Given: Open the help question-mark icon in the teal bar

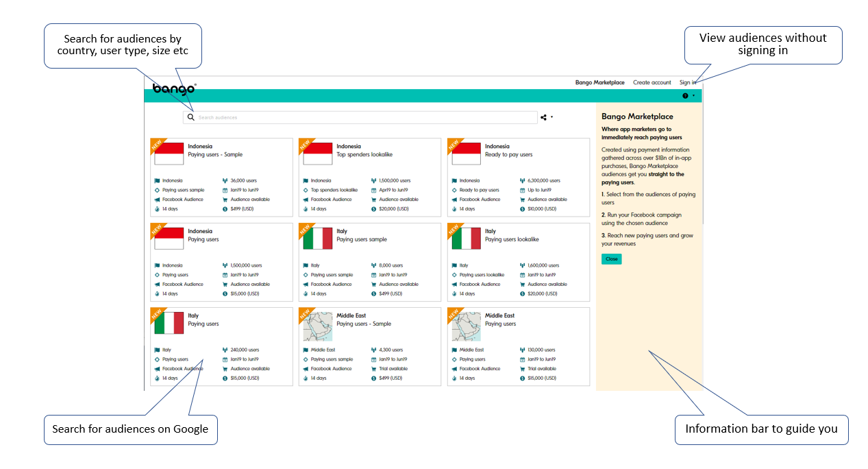Looking at the screenshot, I should point(685,96).
